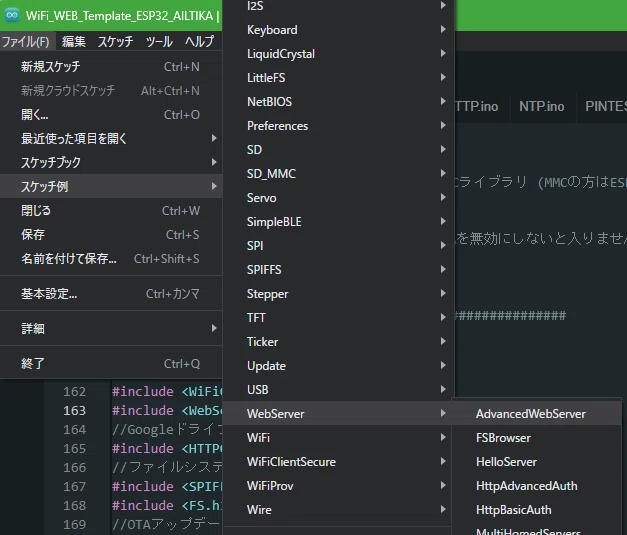Click the Arduino IDE logo in the title bar

[12, 15]
